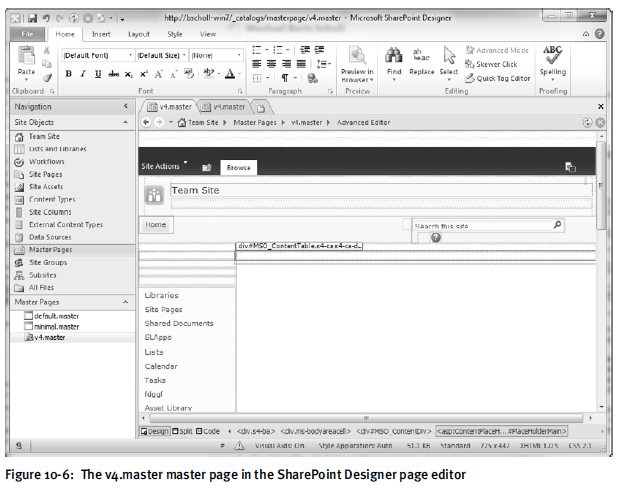Click the Shared Documents link
622x489 pixels.
179,323
